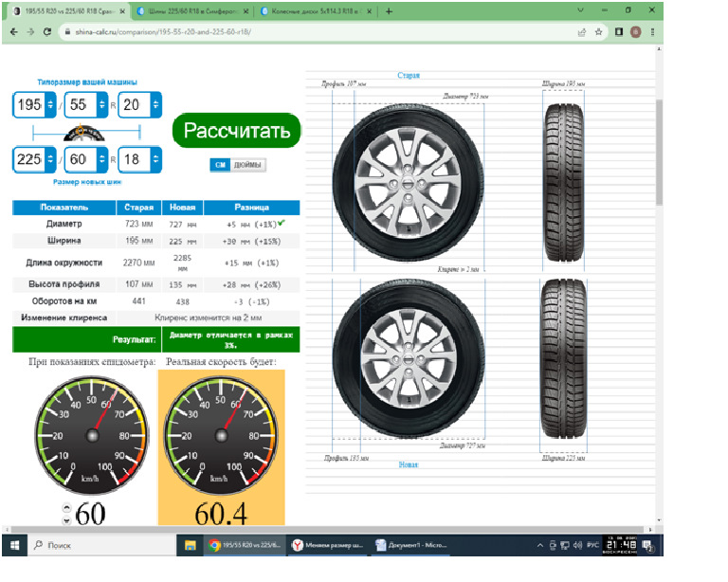Open Chrome's side panel icon

tap(619, 31)
